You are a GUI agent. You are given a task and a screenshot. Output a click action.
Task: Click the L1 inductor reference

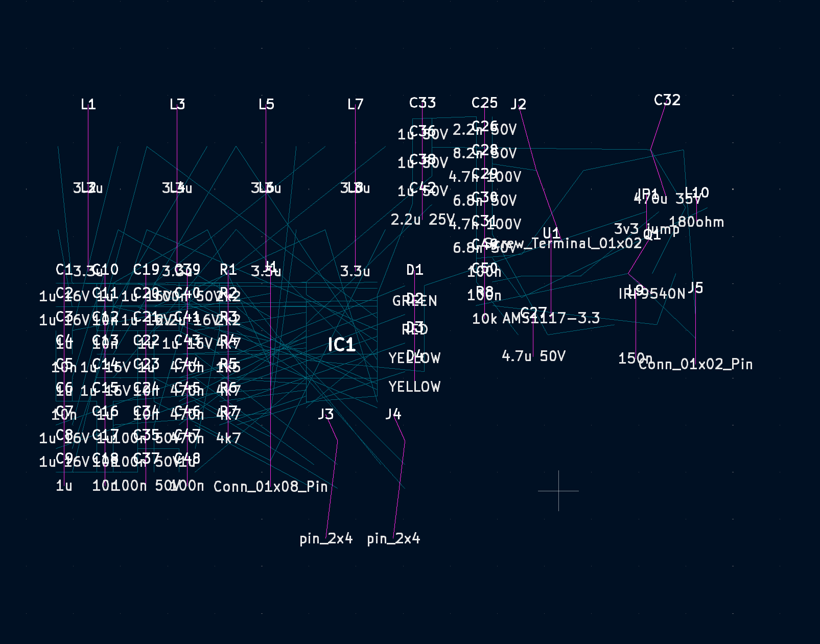click(88, 104)
